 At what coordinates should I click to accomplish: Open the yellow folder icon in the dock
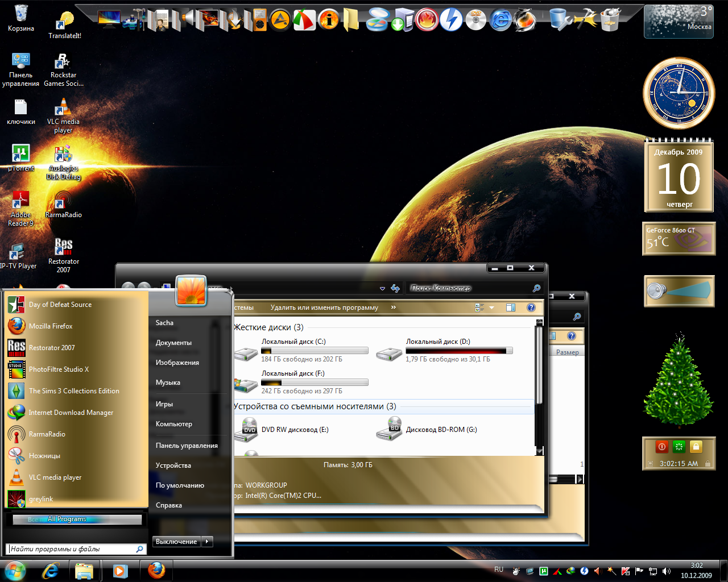351,20
